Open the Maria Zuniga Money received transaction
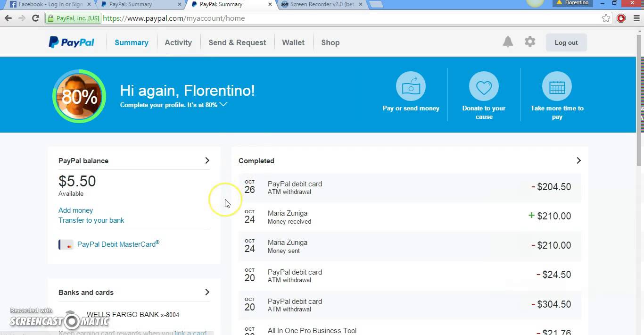 [410, 217]
